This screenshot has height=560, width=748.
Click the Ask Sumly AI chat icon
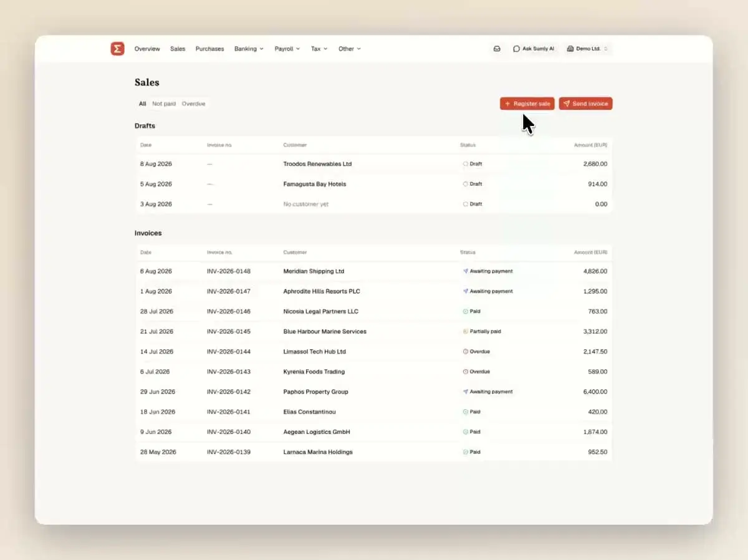tap(516, 49)
